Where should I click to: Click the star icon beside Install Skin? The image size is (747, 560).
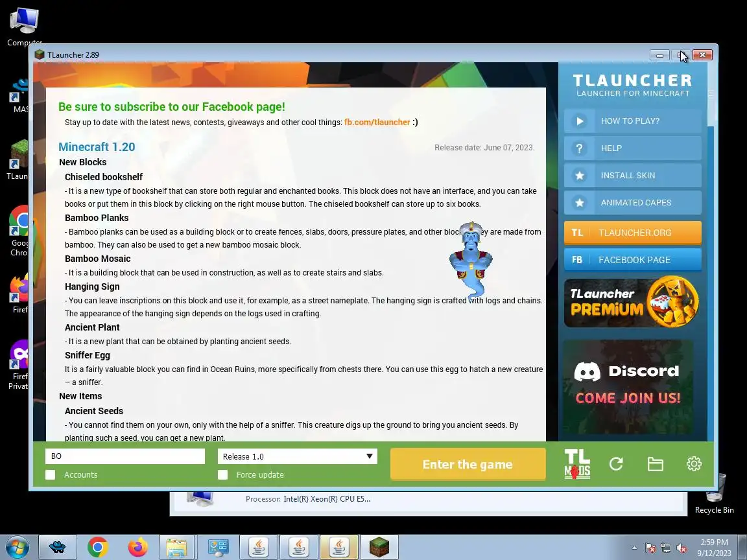(579, 175)
